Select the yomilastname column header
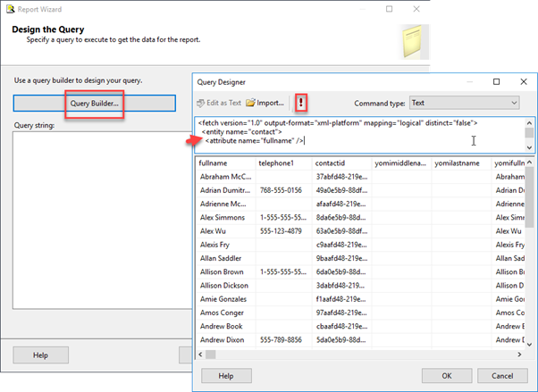Viewport: 538px width, 392px height. point(461,163)
